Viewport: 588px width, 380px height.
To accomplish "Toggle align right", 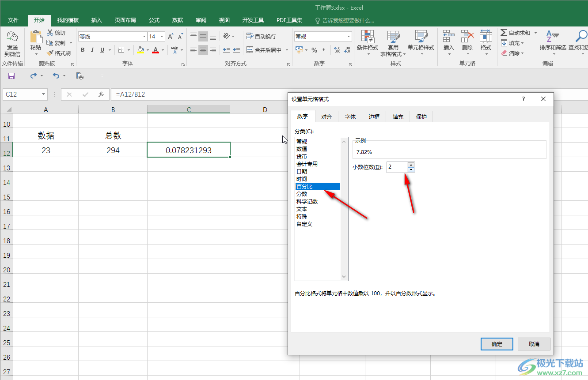I will click(213, 50).
